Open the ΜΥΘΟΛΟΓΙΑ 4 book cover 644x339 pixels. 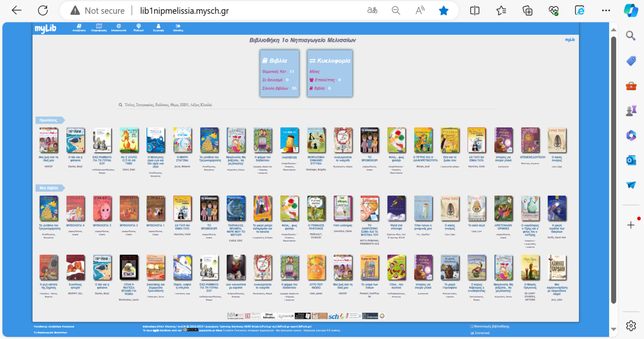pyautogui.click(x=75, y=209)
